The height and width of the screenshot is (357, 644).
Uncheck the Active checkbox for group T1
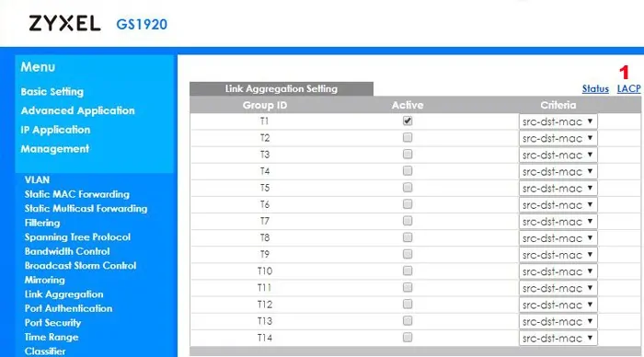pyautogui.click(x=408, y=121)
